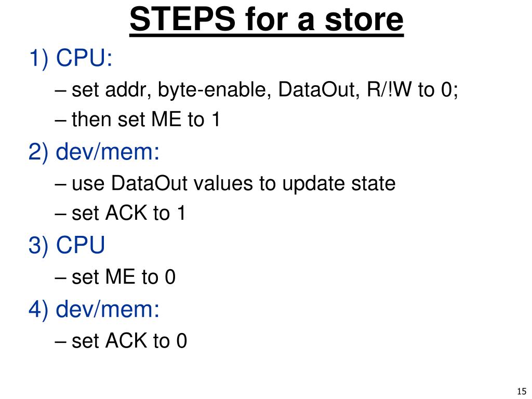
Task: Select the heading 3) CPU
Action: (67, 245)
